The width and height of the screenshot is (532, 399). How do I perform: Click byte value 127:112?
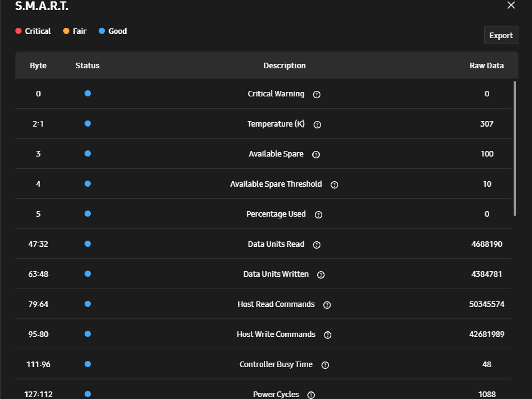click(38, 394)
